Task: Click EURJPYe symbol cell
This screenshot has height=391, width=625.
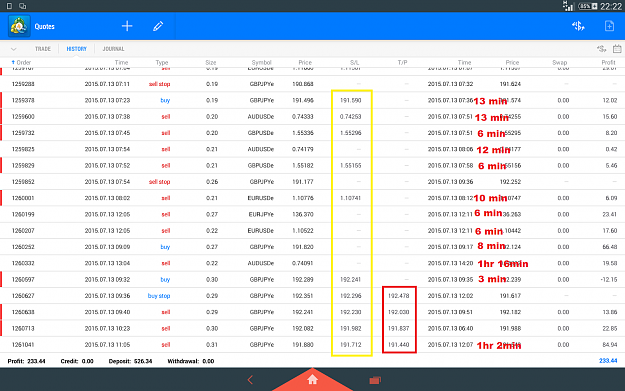Action: click(x=261, y=214)
